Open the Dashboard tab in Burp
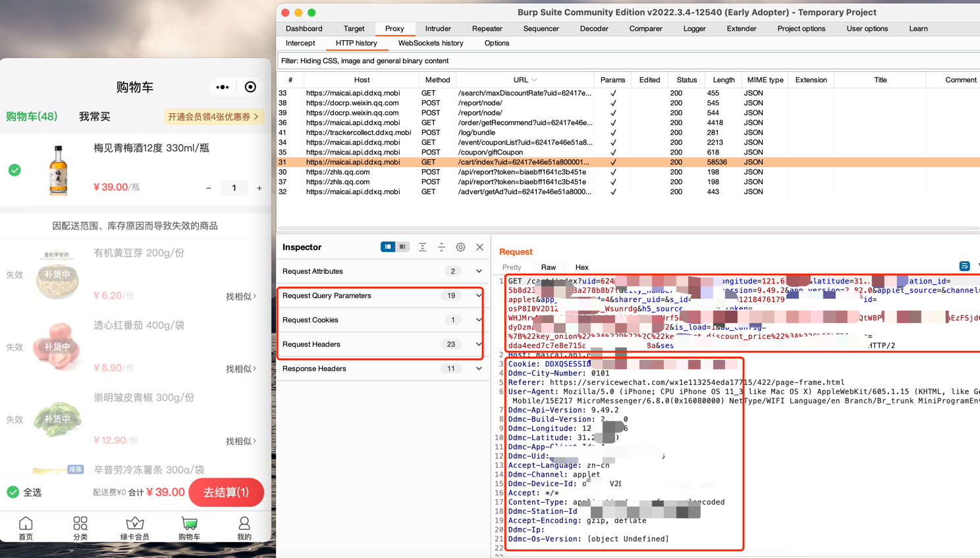Screen dimensions: 980x558 tap(304, 29)
